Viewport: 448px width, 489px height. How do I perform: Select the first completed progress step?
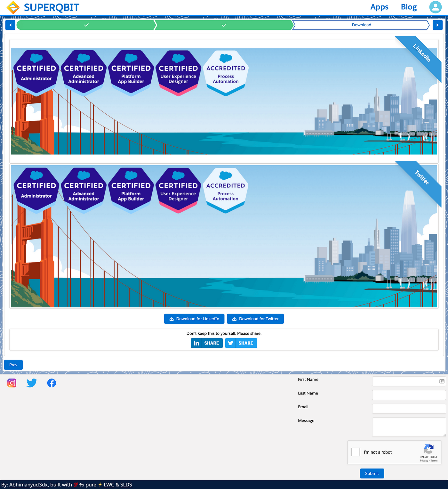[x=86, y=25]
